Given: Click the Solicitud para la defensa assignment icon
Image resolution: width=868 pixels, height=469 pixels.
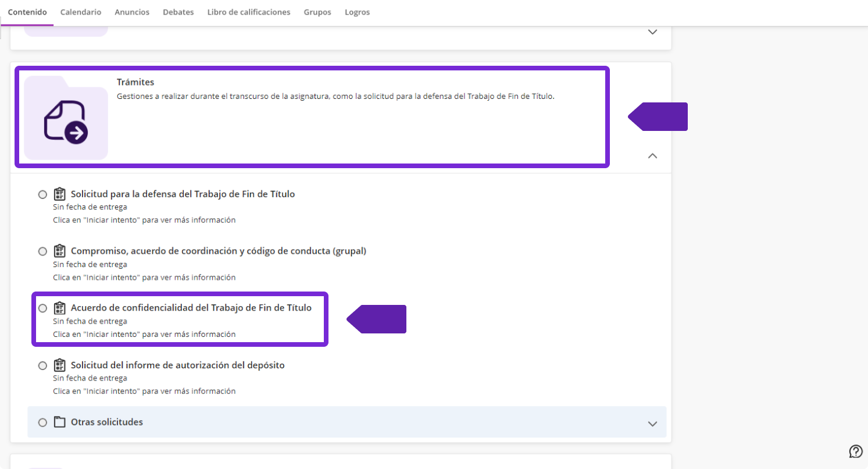Looking at the screenshot, I should click(59, 194).
